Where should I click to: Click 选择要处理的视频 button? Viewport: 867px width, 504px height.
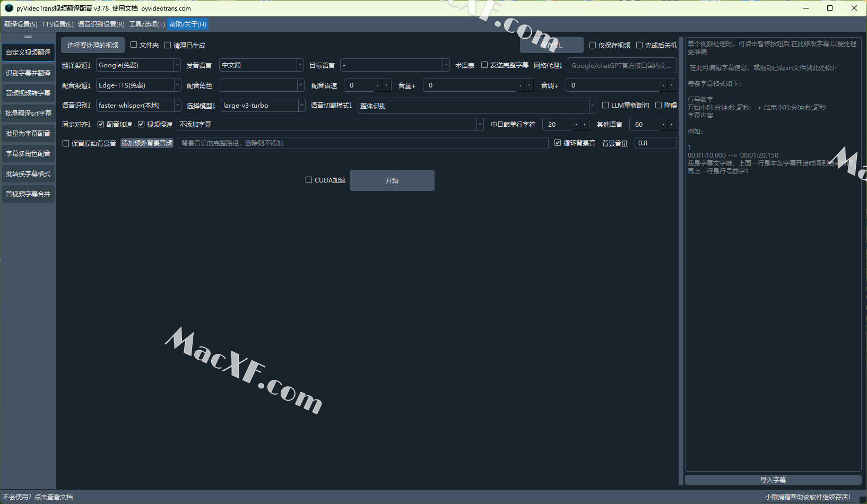coord(93,46)
